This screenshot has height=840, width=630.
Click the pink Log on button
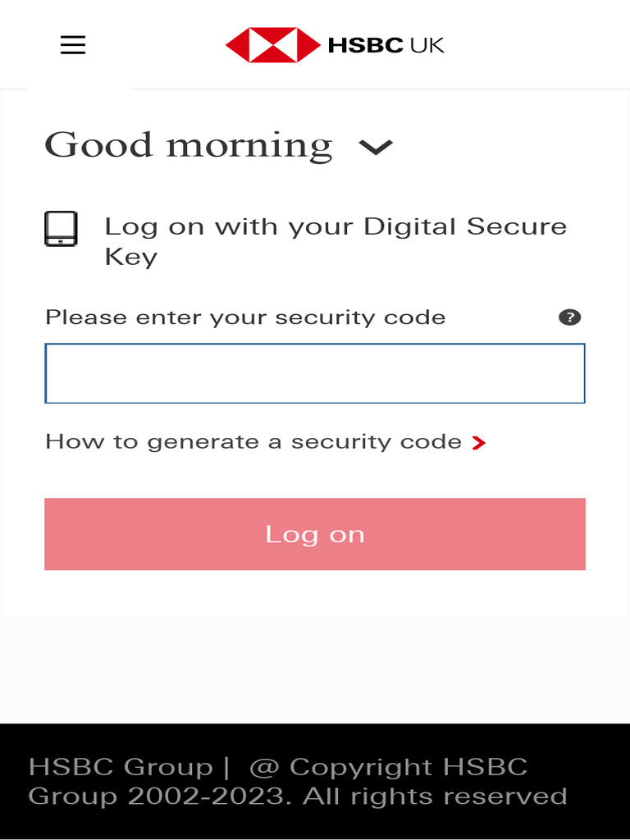click(x=315, y=534)
